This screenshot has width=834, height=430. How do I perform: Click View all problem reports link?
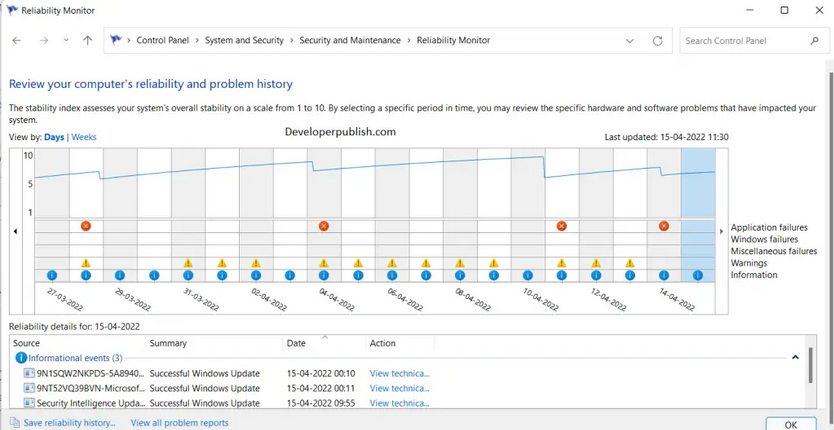[180, 423]
